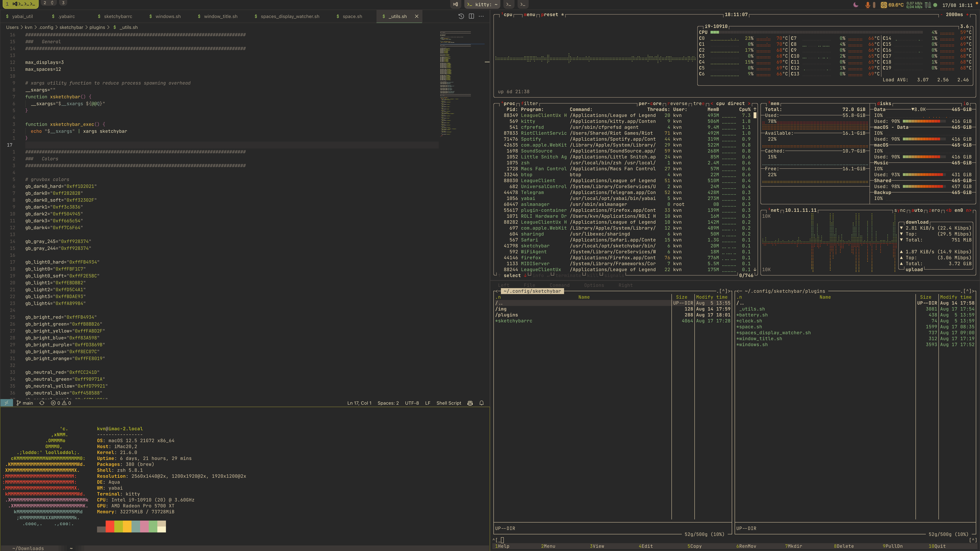This screenshot has height=551, width=980.
Task: Click the split editor icon above the code
Action: click(x=471, y=16)
